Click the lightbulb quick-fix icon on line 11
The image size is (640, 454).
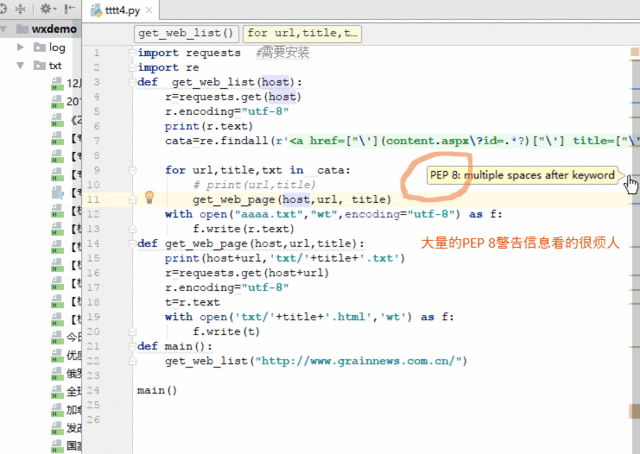tap(149, 198)
